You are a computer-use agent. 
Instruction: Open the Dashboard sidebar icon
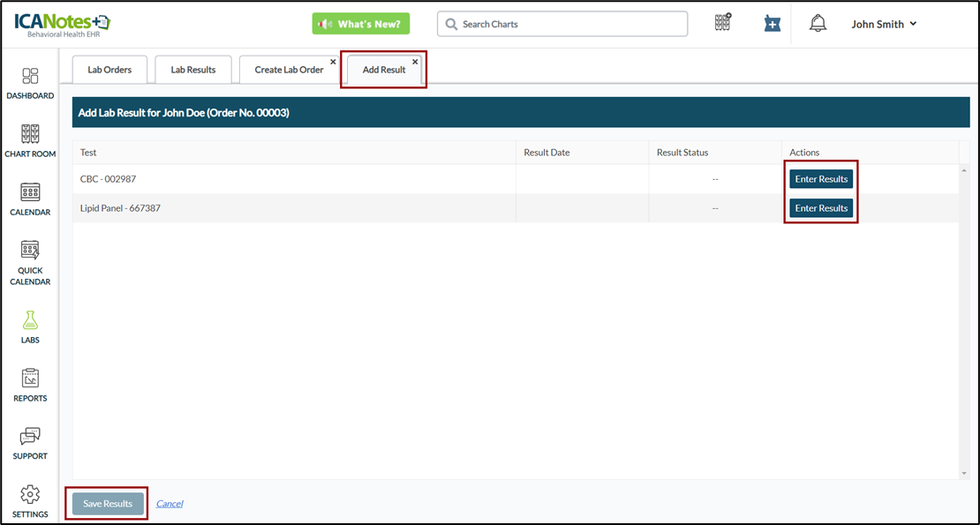30,77
